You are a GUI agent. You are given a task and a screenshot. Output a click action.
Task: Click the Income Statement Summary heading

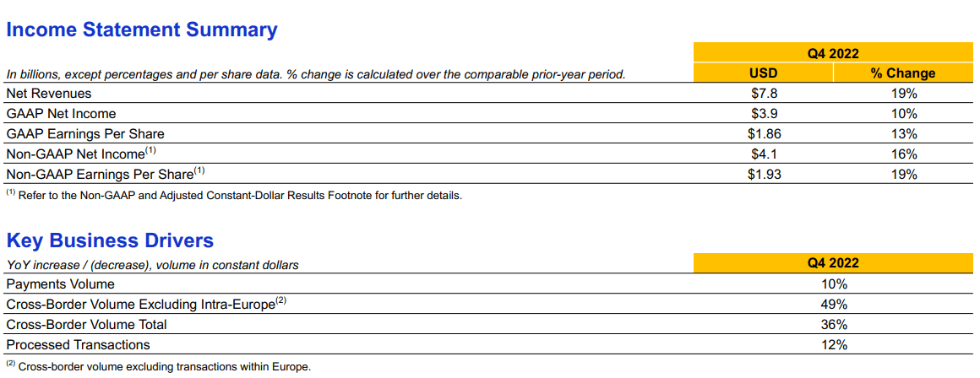142,30
